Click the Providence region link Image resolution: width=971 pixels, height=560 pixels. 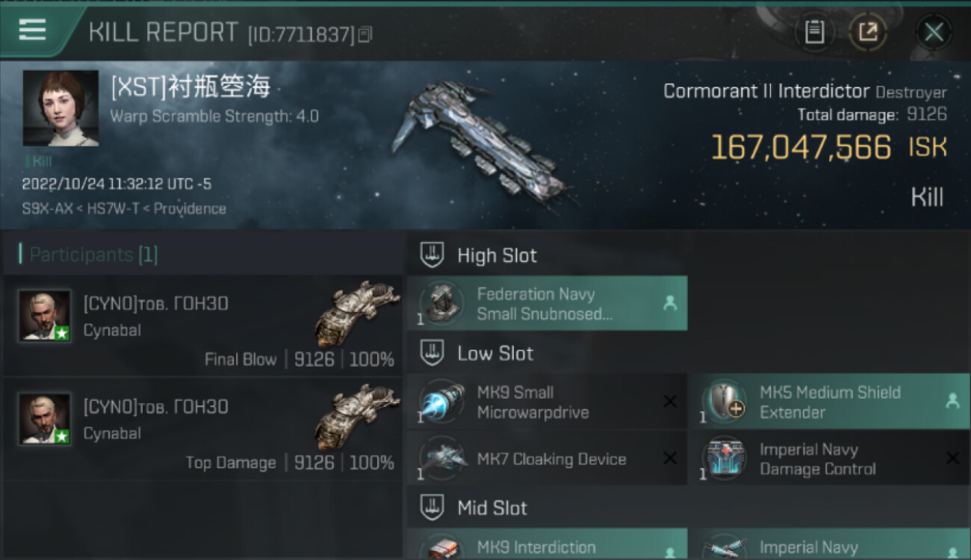tap(190, 208)
